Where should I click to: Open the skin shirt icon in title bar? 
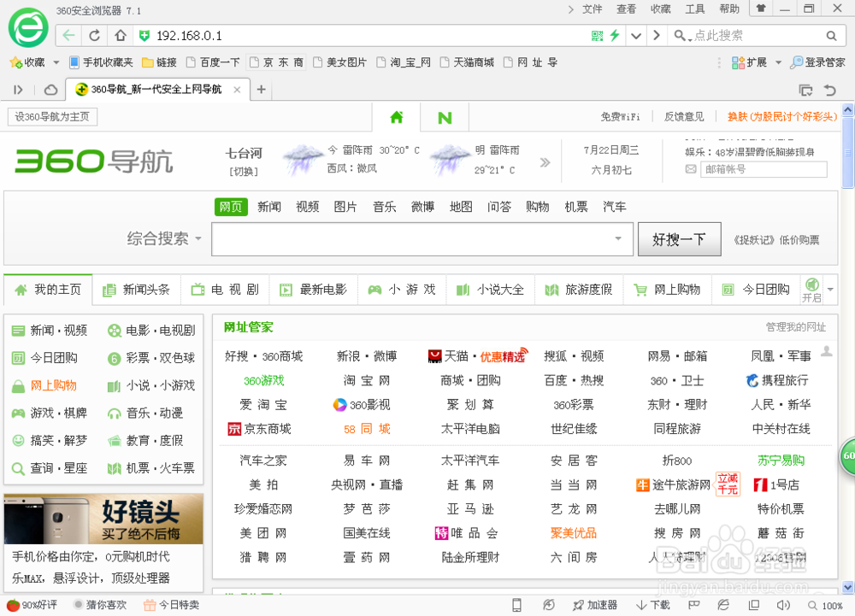(761, 9)
